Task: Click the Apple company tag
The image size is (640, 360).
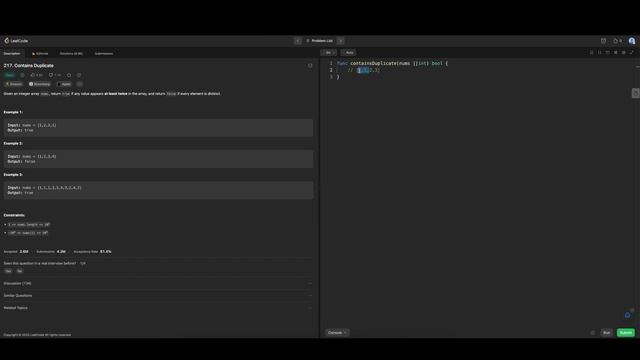Action: 64,84
